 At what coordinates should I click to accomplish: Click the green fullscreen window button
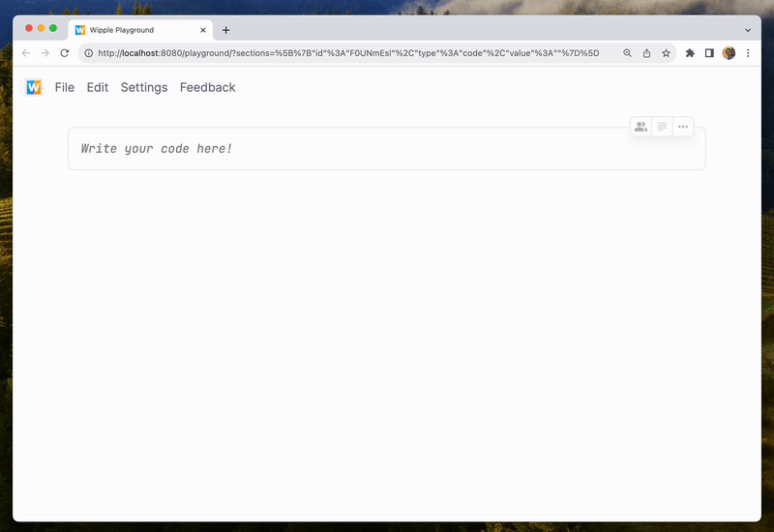pos(53,28)
